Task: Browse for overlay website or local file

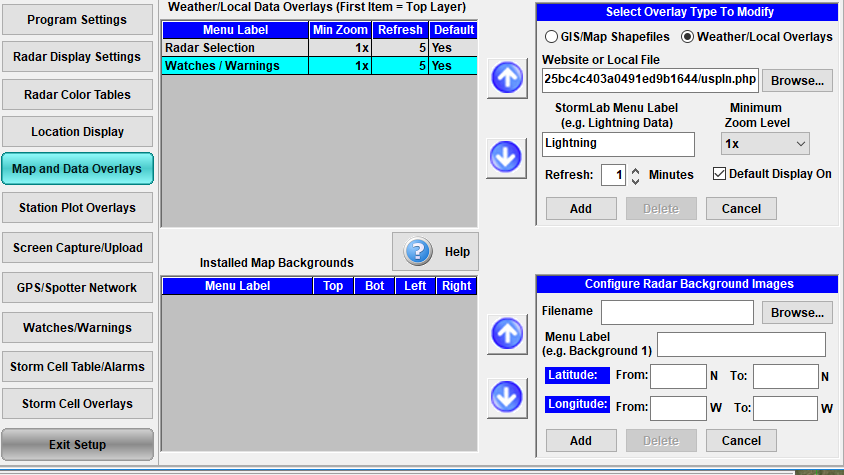Action: pyautogui.click(x=797, y=81)
